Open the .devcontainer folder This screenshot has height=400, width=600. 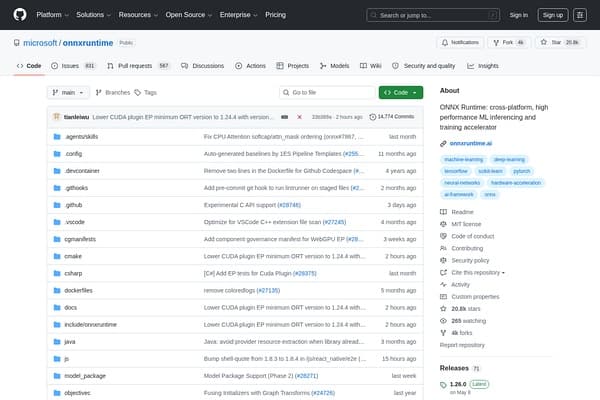tap(82, 171)
